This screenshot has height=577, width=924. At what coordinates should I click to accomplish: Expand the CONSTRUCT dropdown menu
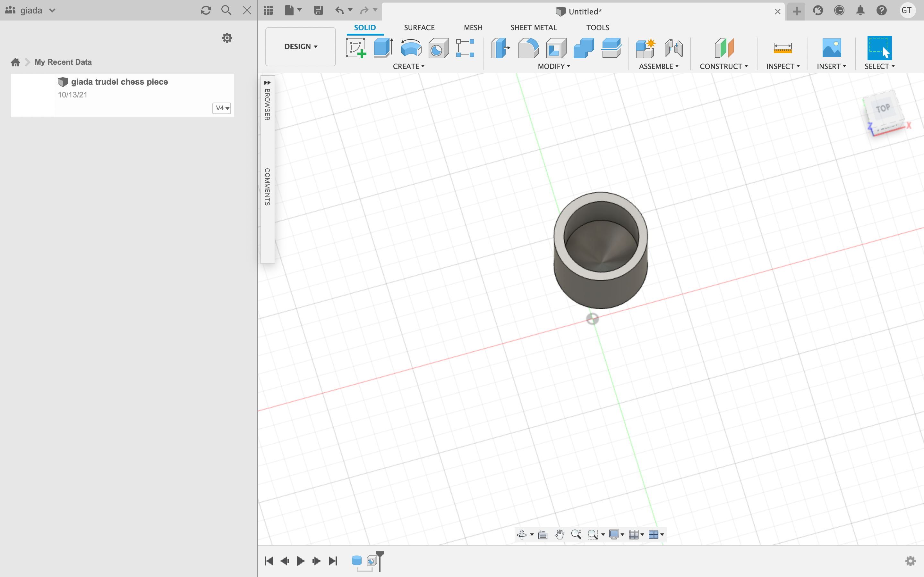pos(724,66)
